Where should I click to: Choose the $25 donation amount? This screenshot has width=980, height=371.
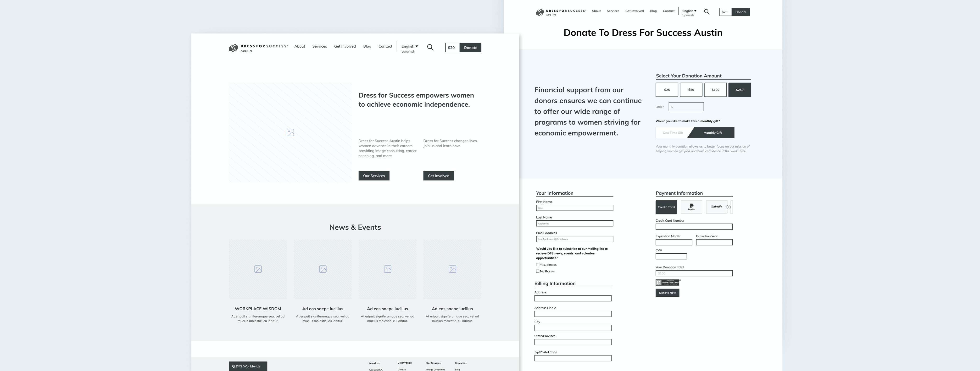pos(667,90)
